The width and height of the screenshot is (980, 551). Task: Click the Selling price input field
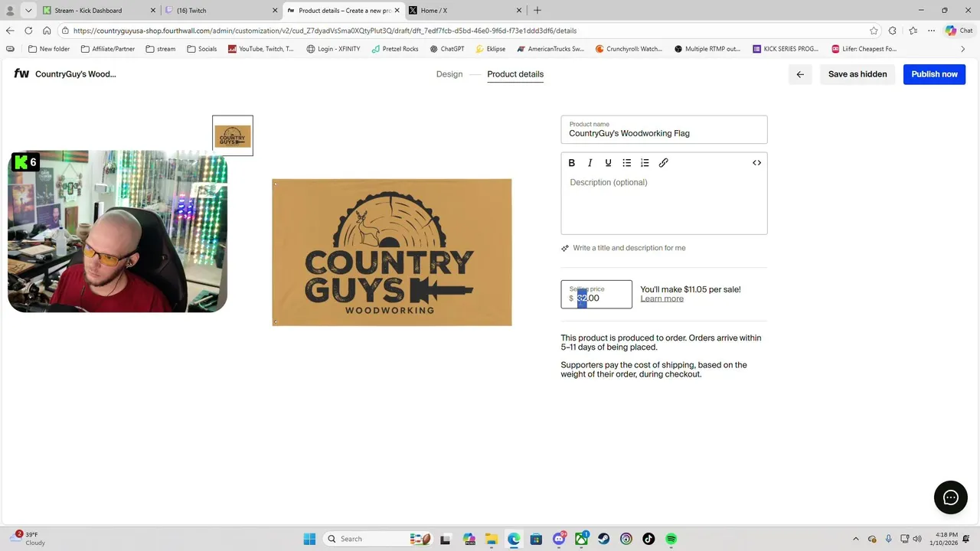(596, 295)
